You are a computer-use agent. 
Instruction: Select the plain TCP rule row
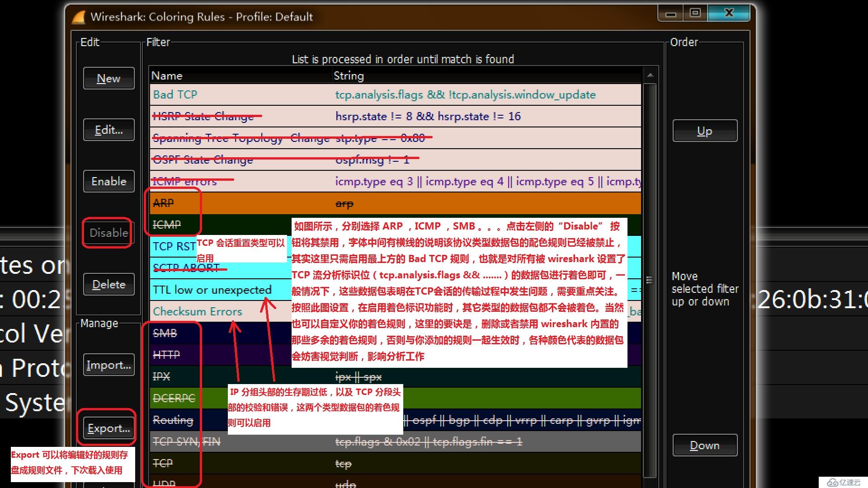(x=395, y=463)
